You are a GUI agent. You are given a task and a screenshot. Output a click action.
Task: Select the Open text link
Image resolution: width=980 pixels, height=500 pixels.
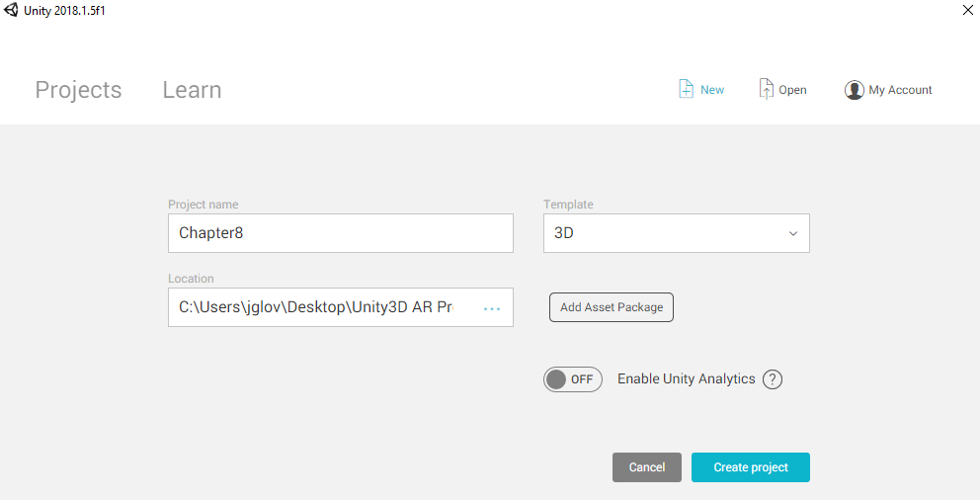pos(792,90)
